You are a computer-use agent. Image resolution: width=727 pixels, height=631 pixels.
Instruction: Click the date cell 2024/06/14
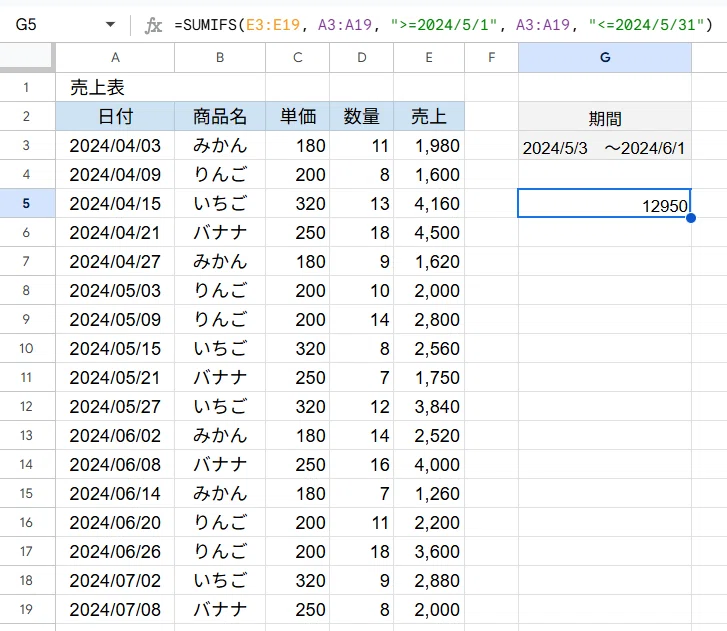click(x=115, y=493)
